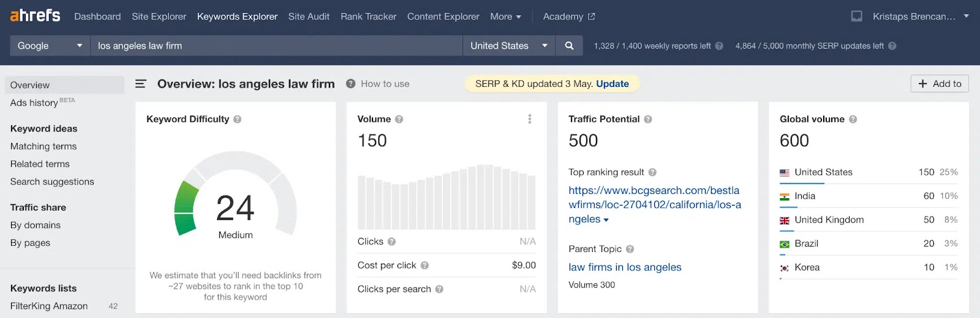Viewport: 980px width, 318px height.
Task: Toggle the sidebar hamburger menu icon
Action: pos(141,84)
